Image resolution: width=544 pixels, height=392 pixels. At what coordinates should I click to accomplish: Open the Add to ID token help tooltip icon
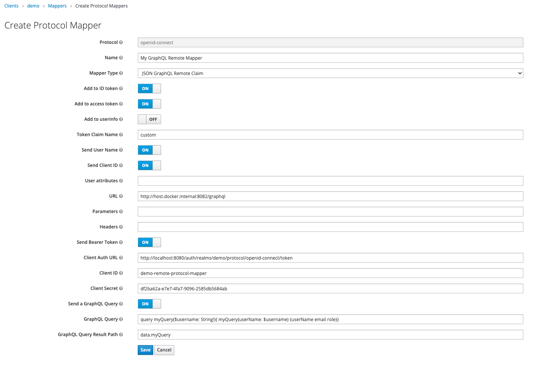pos(121,89)
